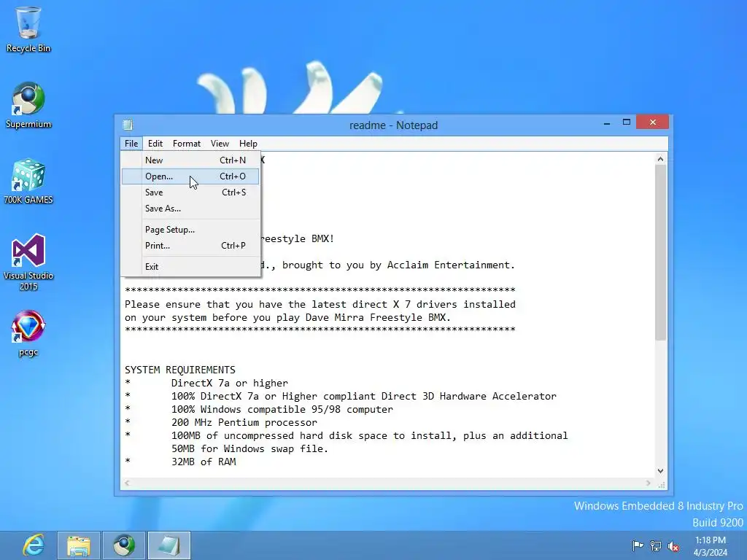The width and height of the screenshot is (747, 560).
Task: Open the Help menu
Action: coord(248,144)
